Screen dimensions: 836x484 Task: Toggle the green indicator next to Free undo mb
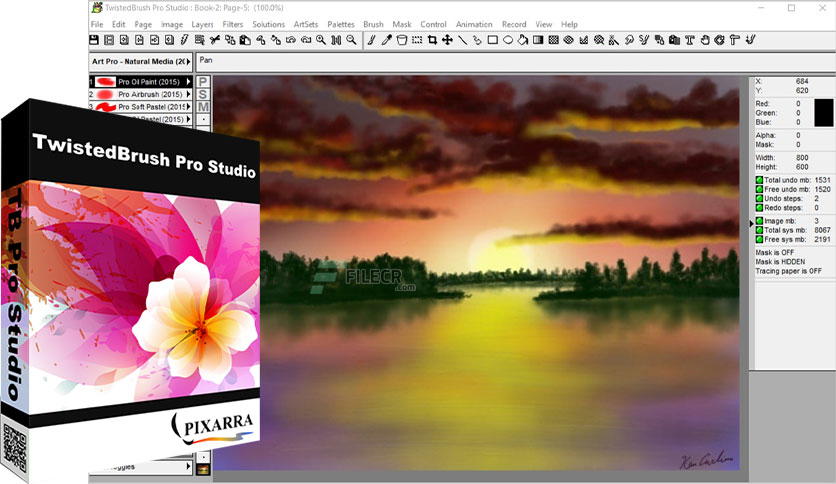pos(759,189)
